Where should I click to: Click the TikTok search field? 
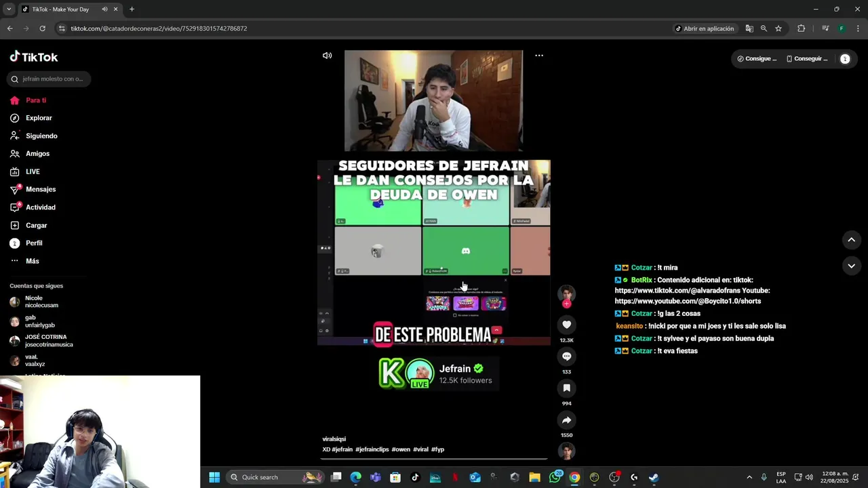point(47,79)
